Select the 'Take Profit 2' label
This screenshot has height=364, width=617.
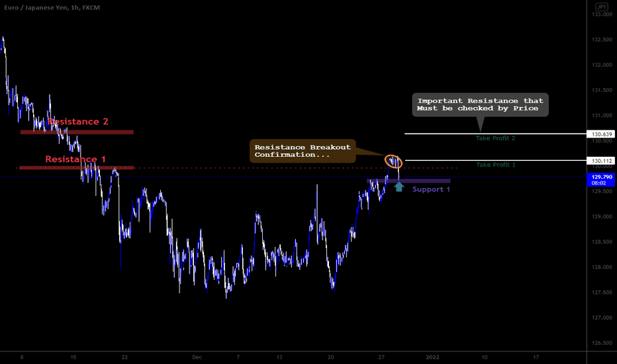(495, 138)
